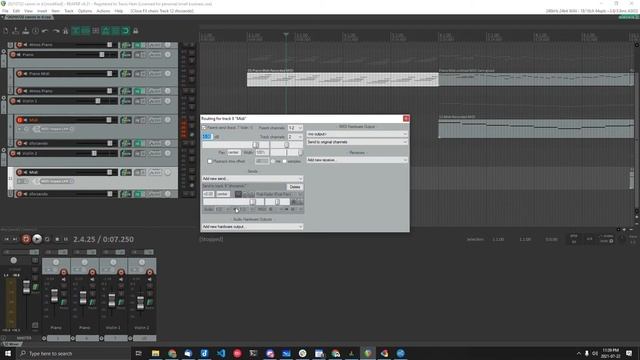Viewport: 640px width, 360px height.
Task: Open the Edit menu
Action: click(16, 11)
